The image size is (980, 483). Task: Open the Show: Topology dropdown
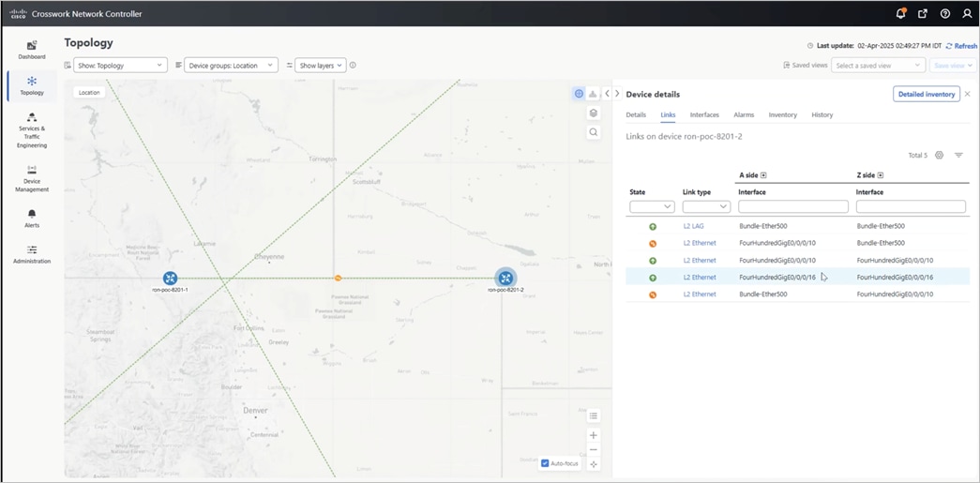click(120, 65)
